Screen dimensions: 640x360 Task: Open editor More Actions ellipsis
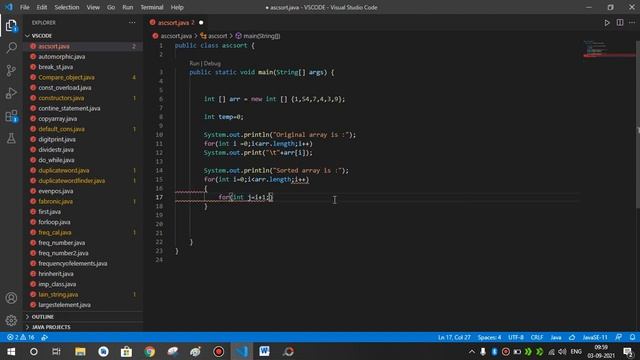[632, 23]
